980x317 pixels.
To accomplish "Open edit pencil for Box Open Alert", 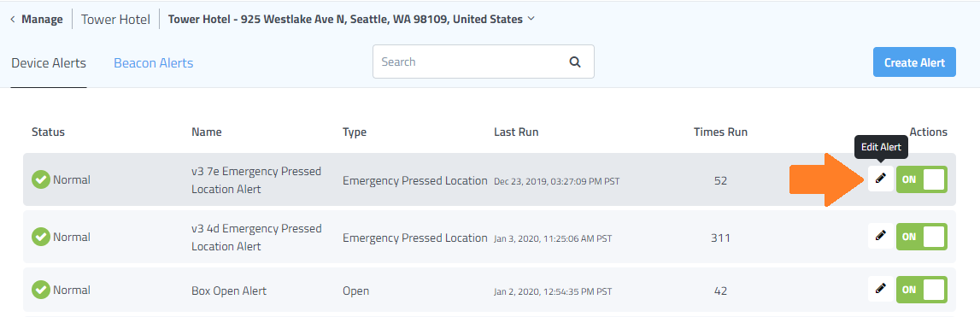I will coord(881,289).
